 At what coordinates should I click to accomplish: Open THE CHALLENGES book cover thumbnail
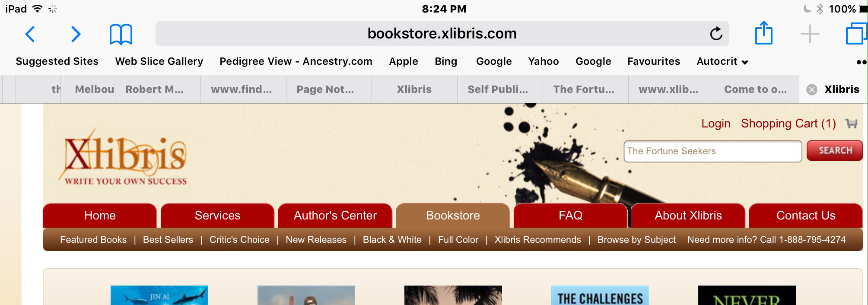[600, 295]
